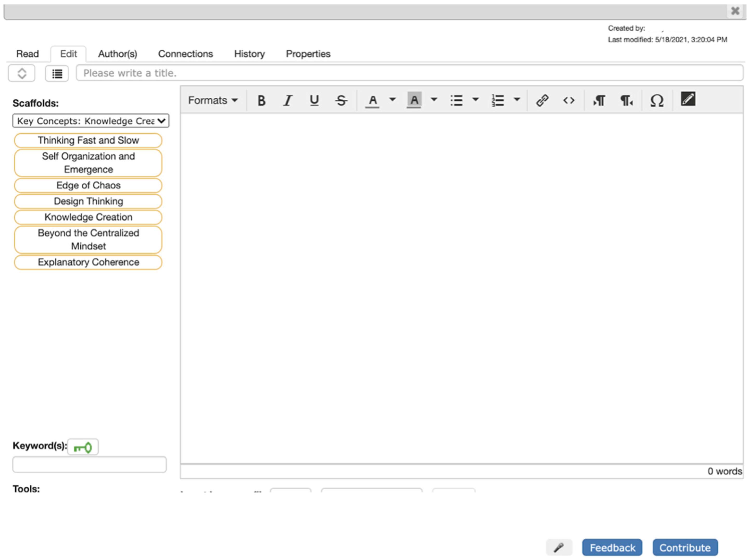
Task: Open the History tab
Action: 249,54
